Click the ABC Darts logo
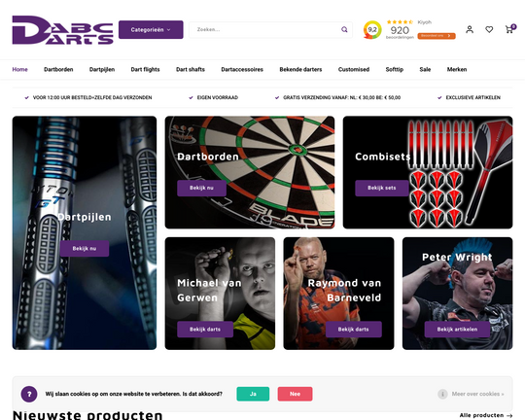The image size is (525, 420). [62, 30]
